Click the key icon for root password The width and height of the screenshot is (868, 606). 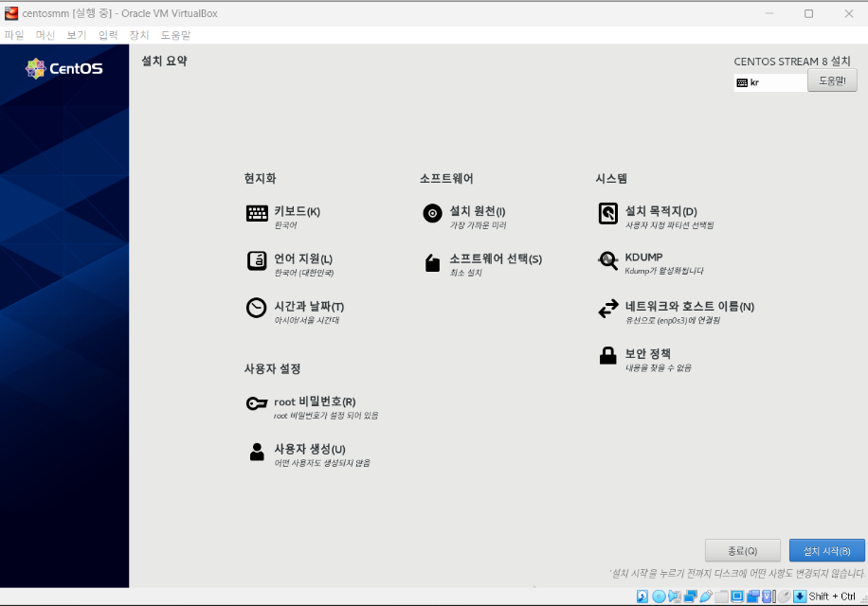pos(257,403)
